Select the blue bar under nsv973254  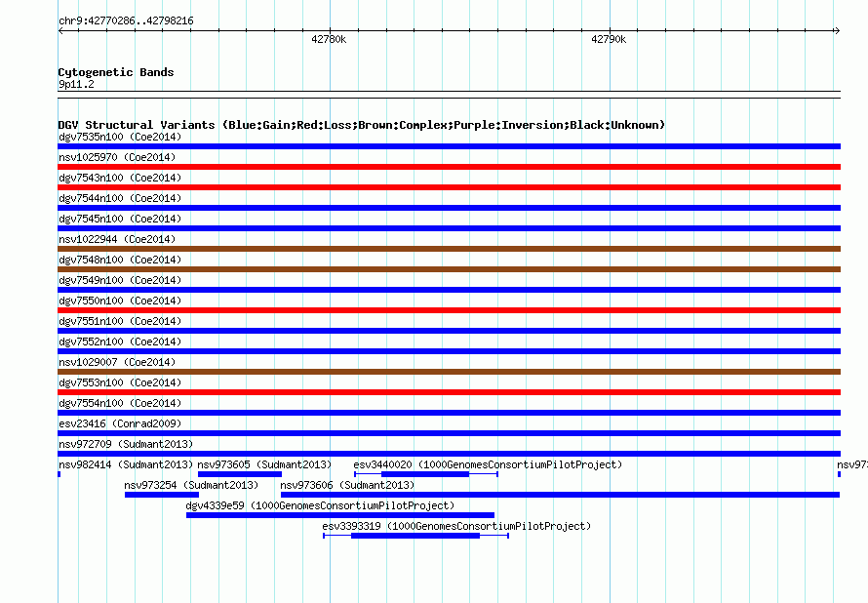tap(162, 495)
